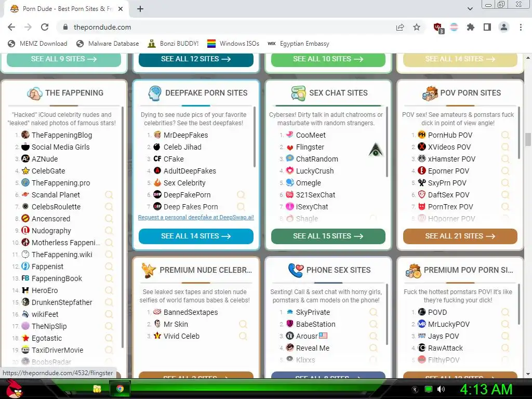The height and width of the screenshot is (399, 532).
Task: Open RawAttack list entry
Action: (x=445, y=348)
